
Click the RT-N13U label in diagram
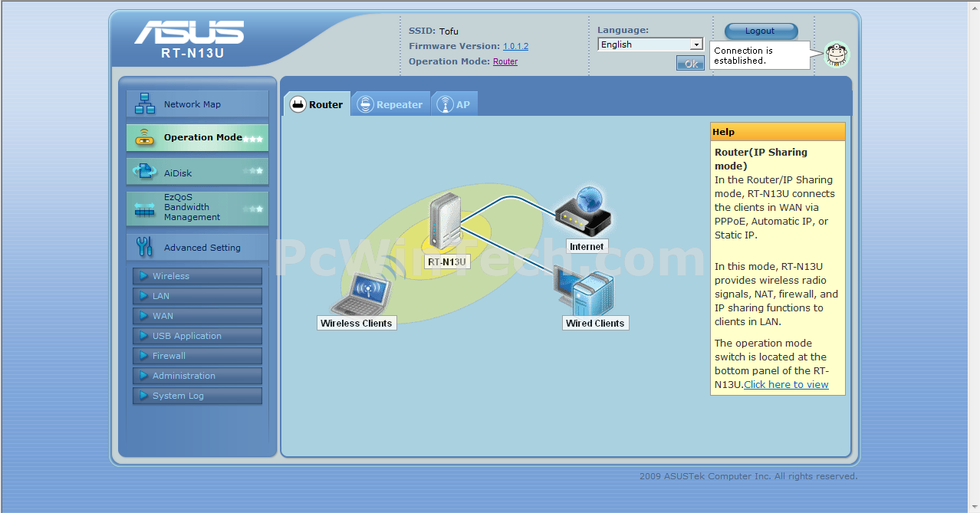(x=447, y=261)
